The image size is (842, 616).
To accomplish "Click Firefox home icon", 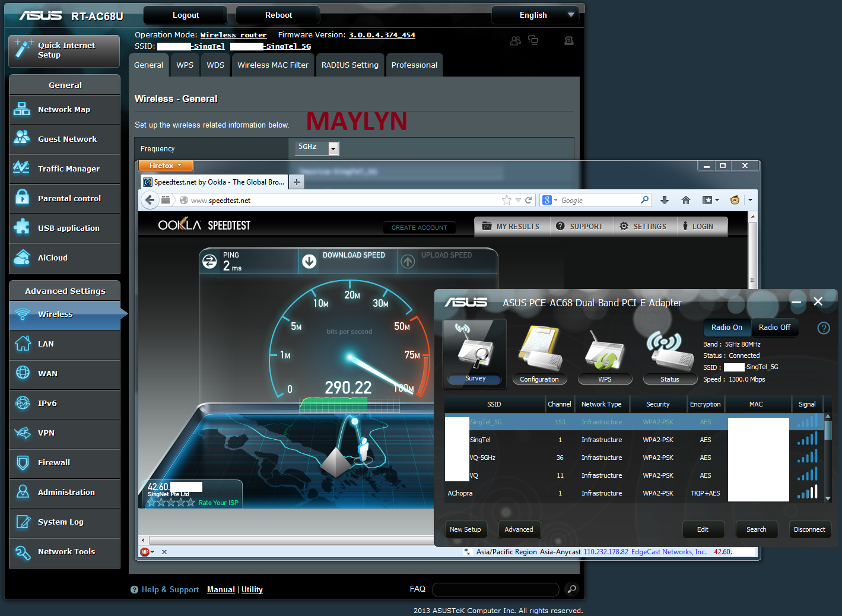I will pyautogui.click(x=685, y=201).
